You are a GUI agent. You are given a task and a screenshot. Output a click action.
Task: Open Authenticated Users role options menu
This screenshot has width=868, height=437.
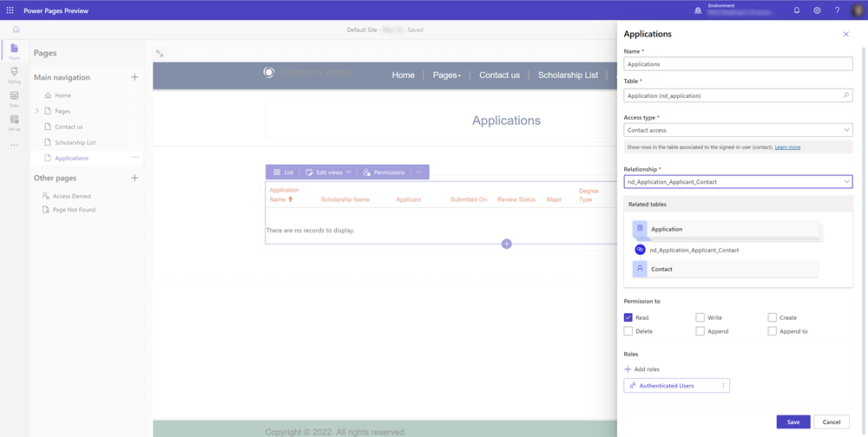click(x=723, y=386)
